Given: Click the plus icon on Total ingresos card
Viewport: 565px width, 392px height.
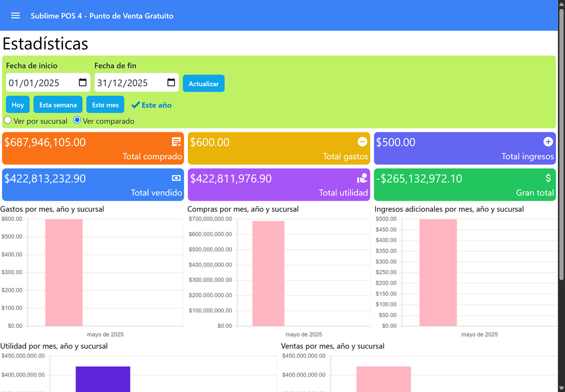Looking at the screenshot, I should point(548,142).
